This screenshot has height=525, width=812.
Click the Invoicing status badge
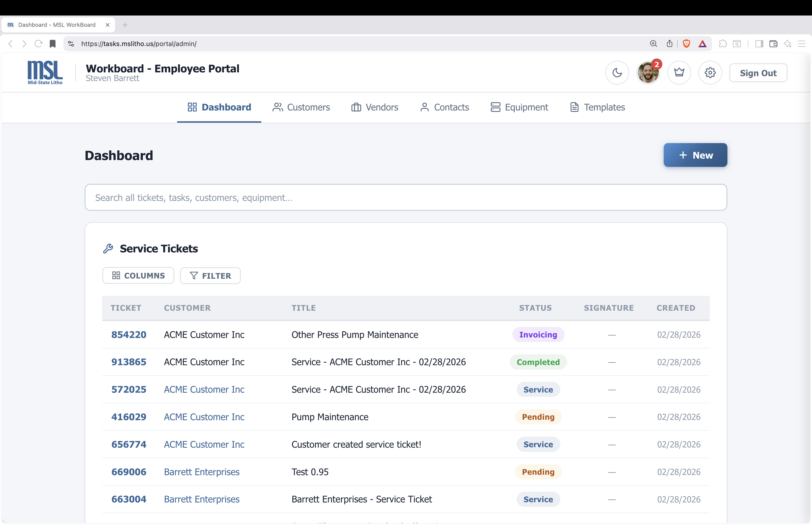538,334
